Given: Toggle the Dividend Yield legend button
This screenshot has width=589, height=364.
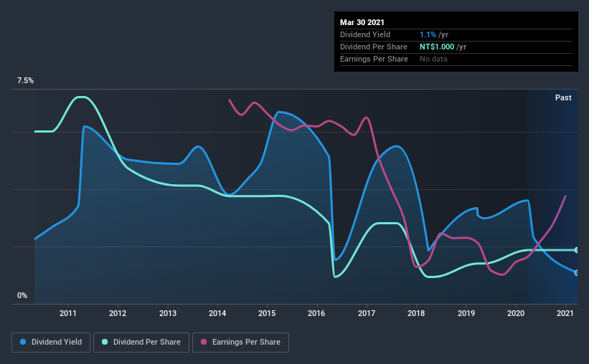Looking at the screenshot, I should coord(51,343).
